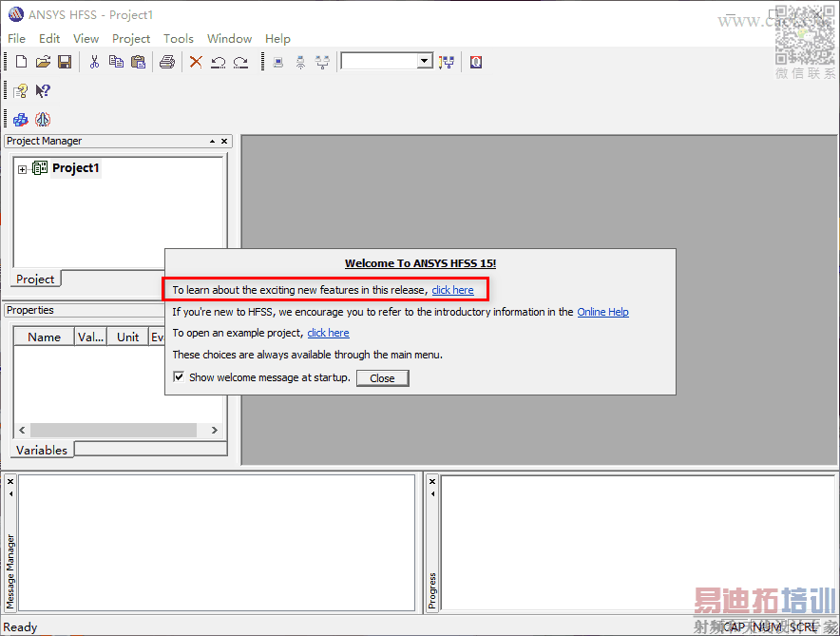The height and width of the screenshot is (636, 840).
Task: Save the project with the floppy icon
Action: coord(65,62)
